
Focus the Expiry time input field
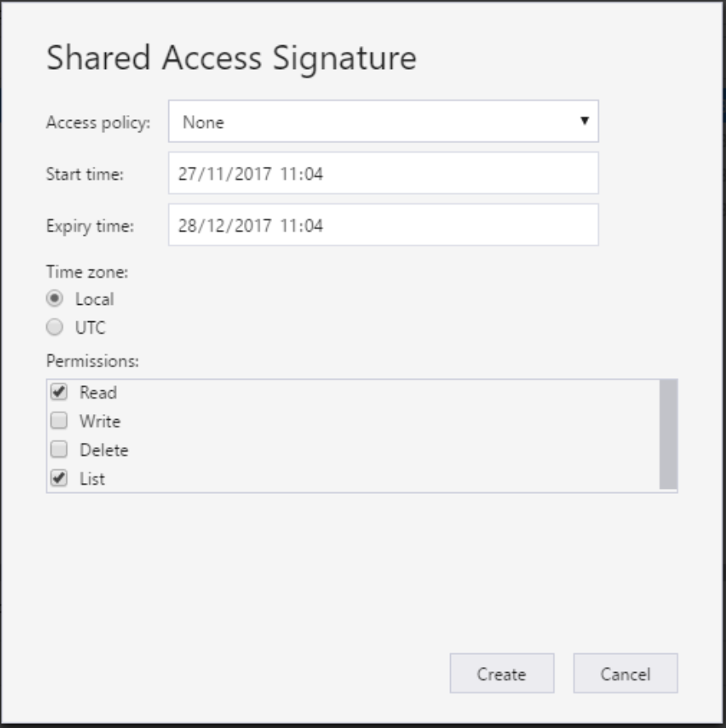pyautogui.click(x=384, y=224)
